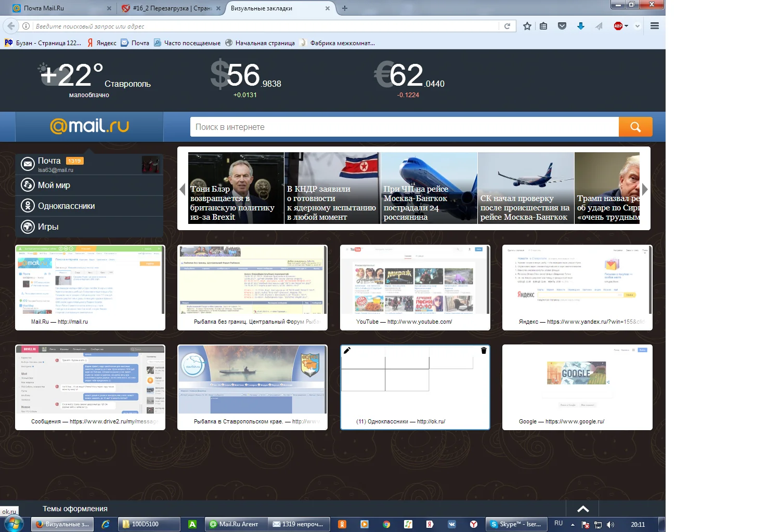Bookmark this page using the star icon
Screen dimensions: 780x532
click(527, 25)
